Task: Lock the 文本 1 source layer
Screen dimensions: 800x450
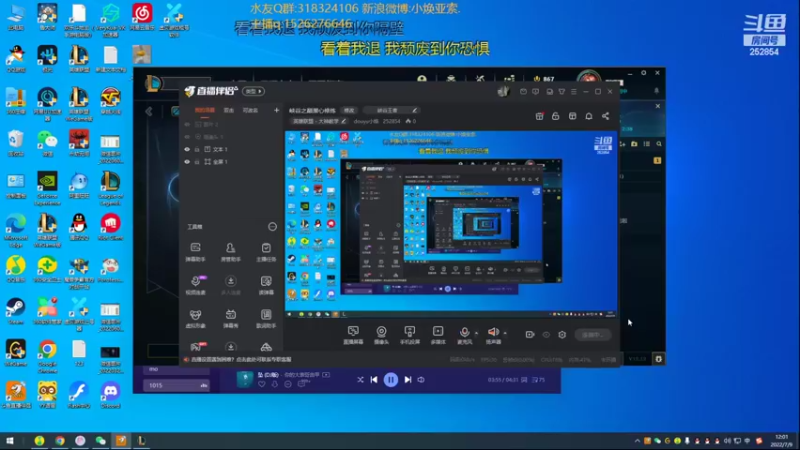Action: [197, 149]
